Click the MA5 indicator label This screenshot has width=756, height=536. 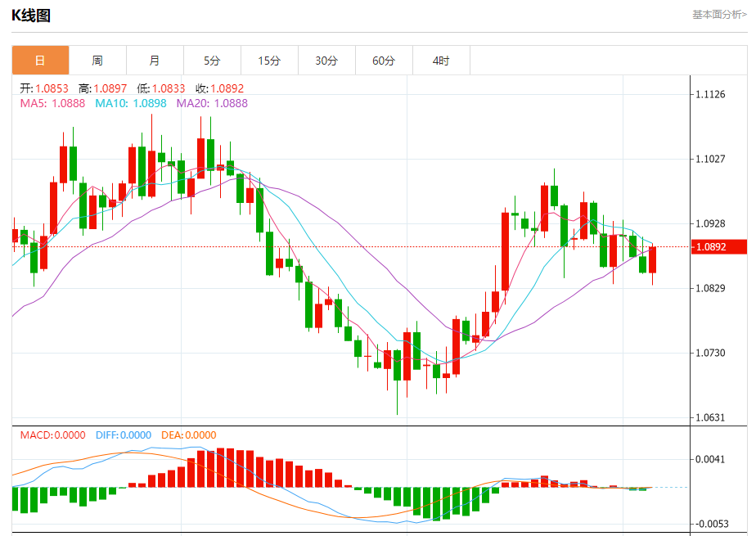52,103
